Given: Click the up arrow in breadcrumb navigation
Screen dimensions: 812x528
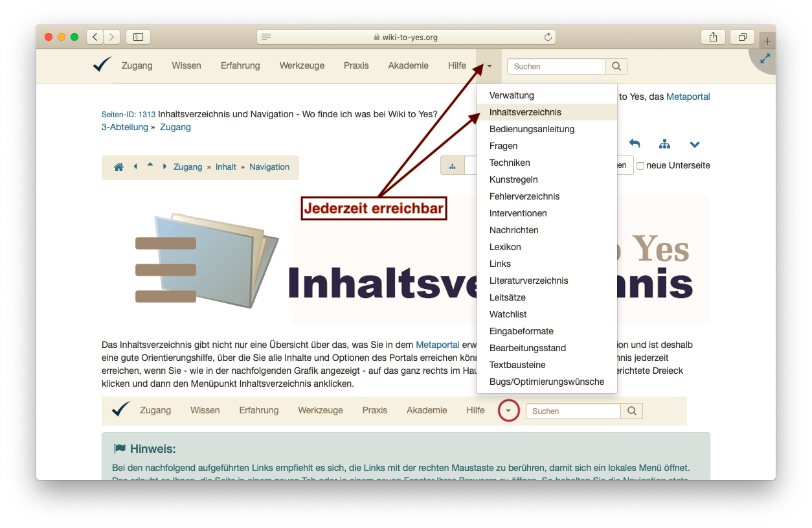Looking at the screenshot, I should point(150,165).
